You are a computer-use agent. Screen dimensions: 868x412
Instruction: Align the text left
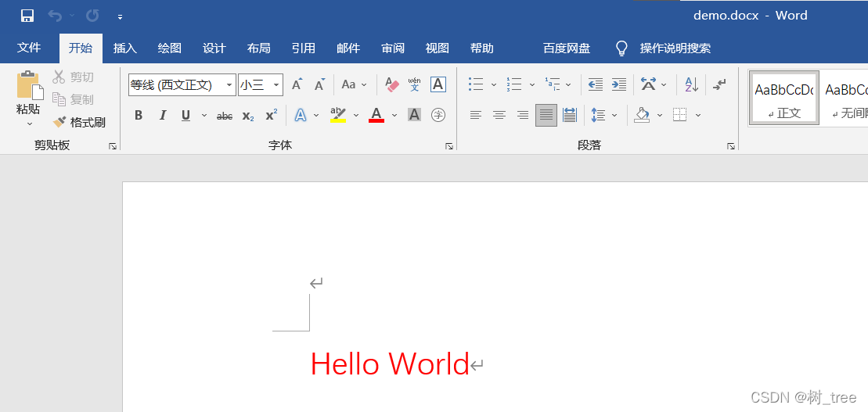pos(476,115)
